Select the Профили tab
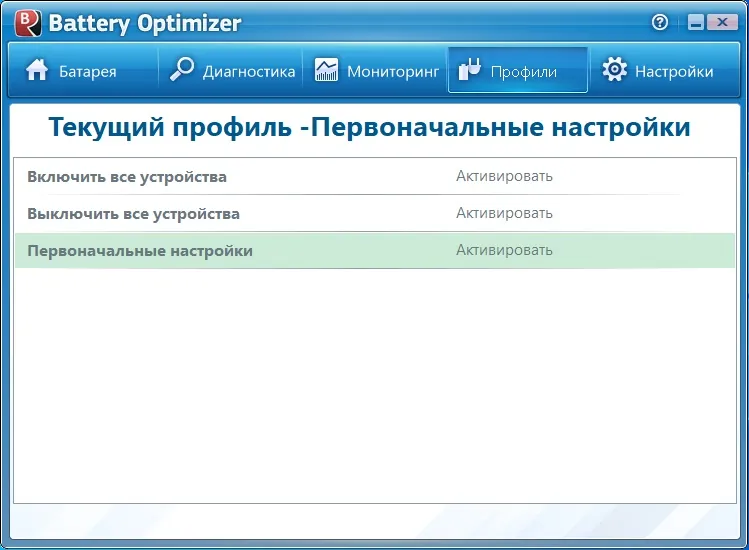This screenshot has width=749, height=550. coord(518,70)
